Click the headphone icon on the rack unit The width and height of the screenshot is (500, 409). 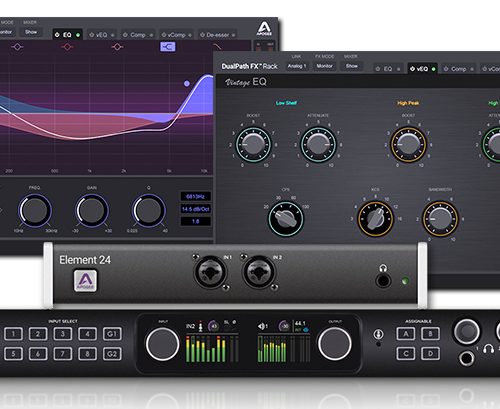point(488,349)
